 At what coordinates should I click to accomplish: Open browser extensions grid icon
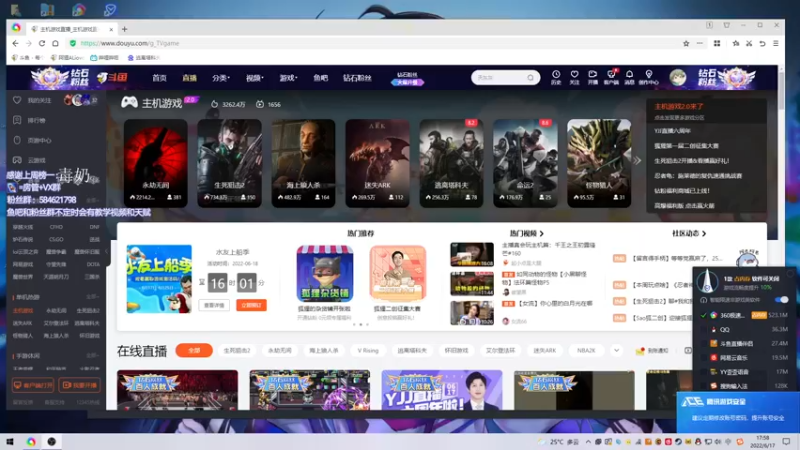717,43
